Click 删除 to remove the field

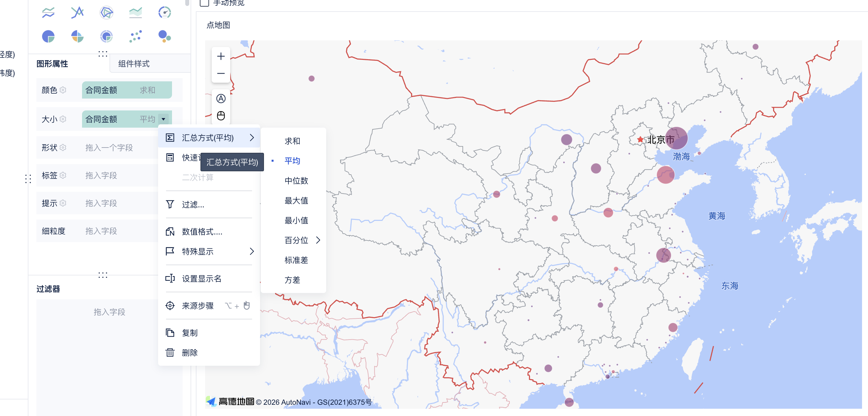point(189,353)
